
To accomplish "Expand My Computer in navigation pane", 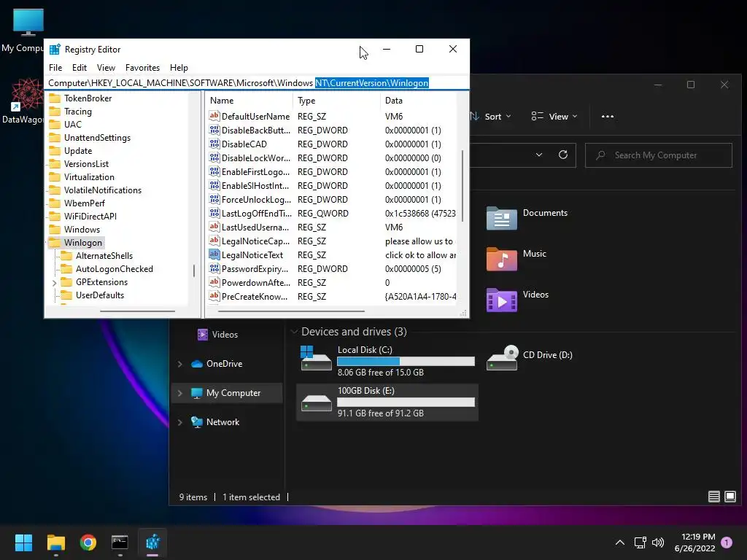I will coord(180,393).
